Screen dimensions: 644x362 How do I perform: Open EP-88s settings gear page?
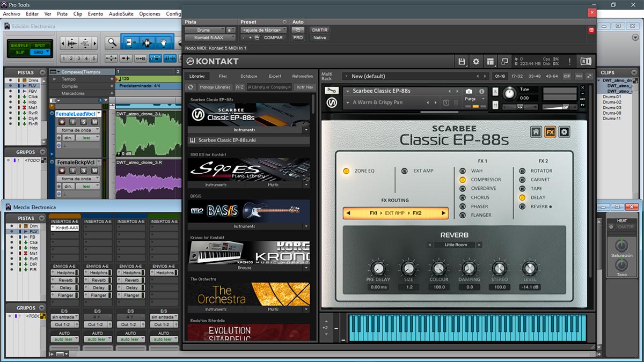point(564,132)
